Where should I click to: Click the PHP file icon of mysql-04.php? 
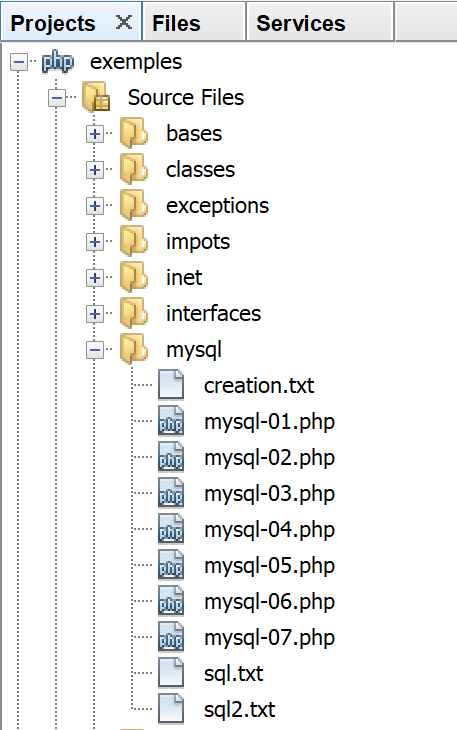[171, 529]
